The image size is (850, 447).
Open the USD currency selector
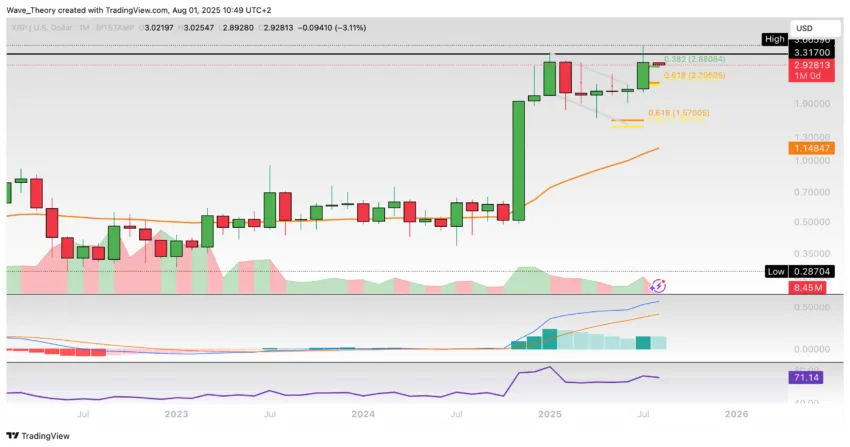coord(814,28)
